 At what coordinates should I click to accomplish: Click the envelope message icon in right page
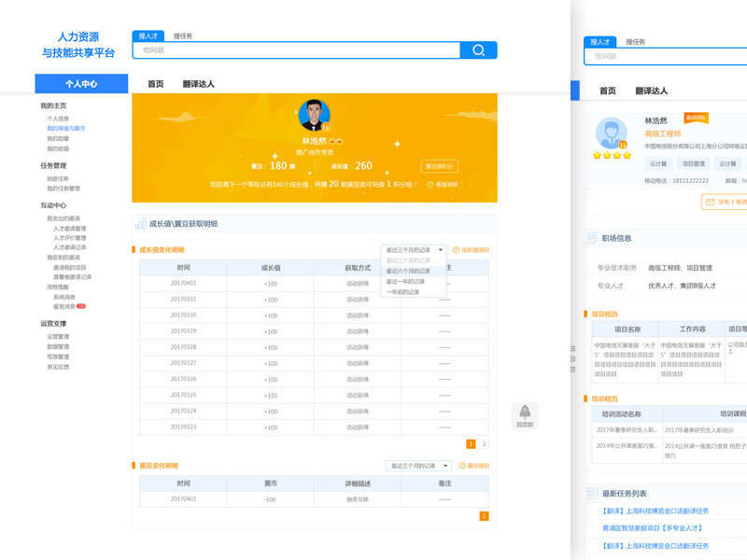point(710,203)
